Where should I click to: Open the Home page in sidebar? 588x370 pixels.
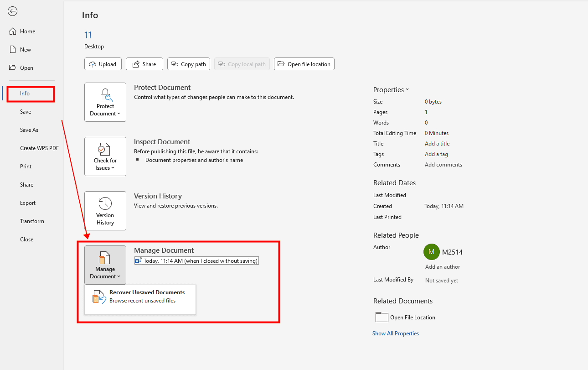[x=27, y=31]
